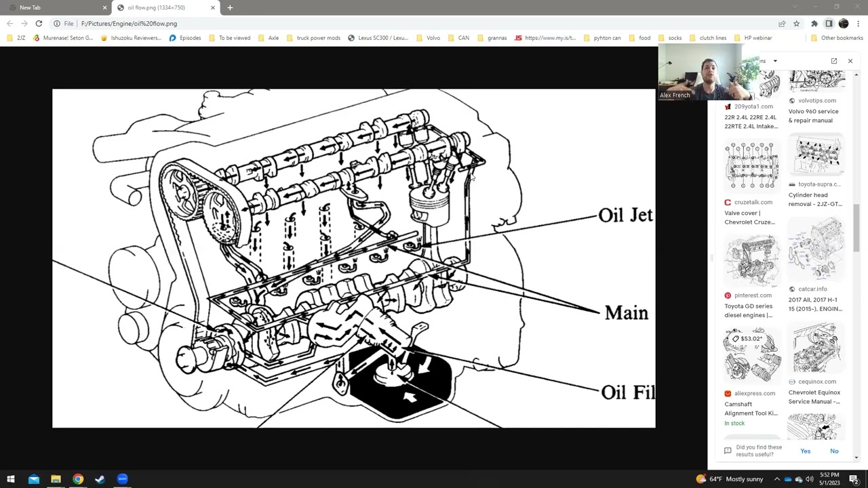The image size is (868, 488).
Task: Open the Episodes bookmark
Action: coord(184,38)
